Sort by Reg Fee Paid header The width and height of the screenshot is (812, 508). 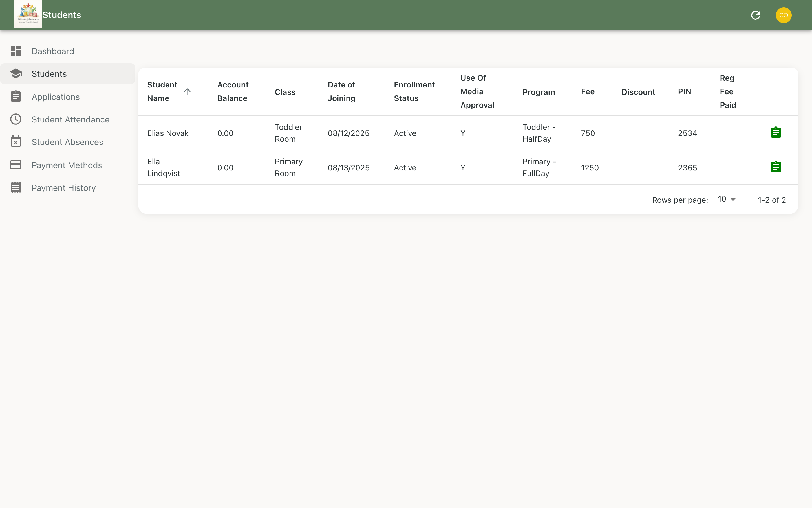(x=728, y=91)
